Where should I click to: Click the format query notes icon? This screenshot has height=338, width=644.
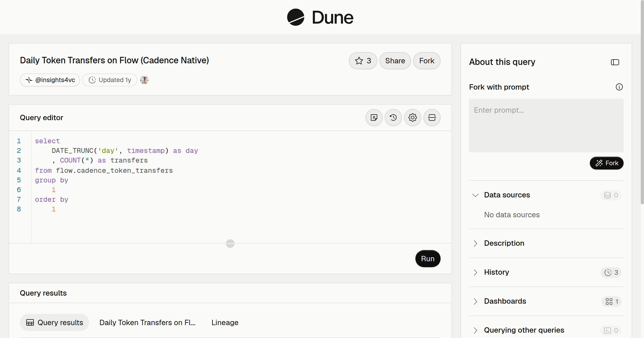point(374,117)
